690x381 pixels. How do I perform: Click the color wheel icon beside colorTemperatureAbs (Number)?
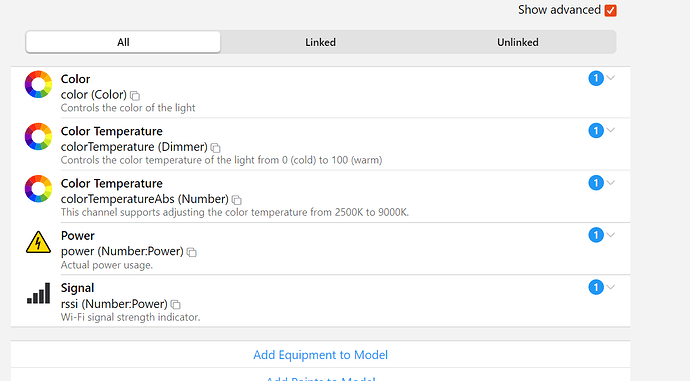(x=38, y=189)
